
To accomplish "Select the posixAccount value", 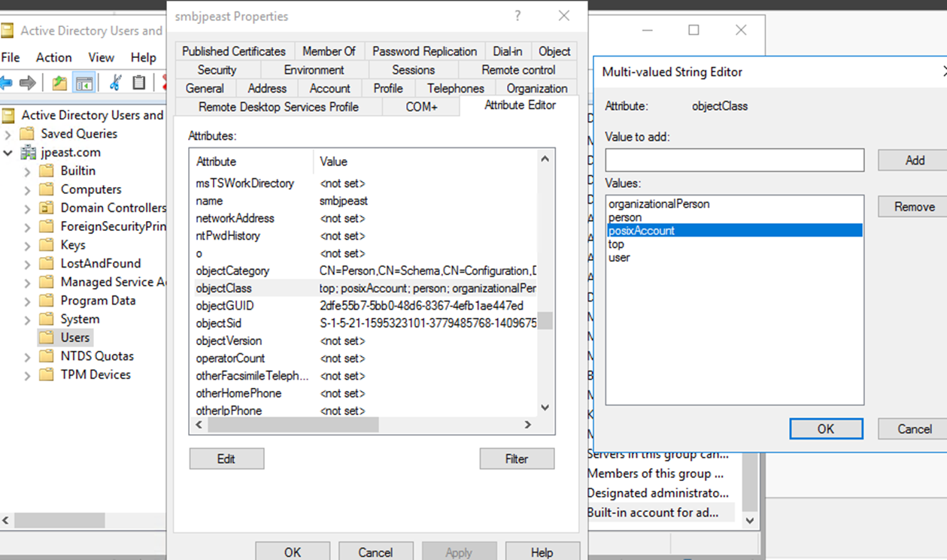I will 734,231.
